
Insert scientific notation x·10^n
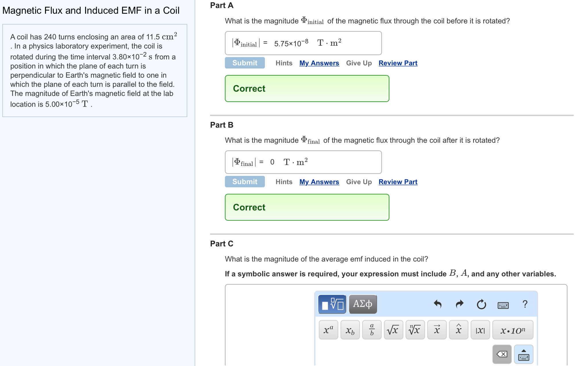(513, 330)
